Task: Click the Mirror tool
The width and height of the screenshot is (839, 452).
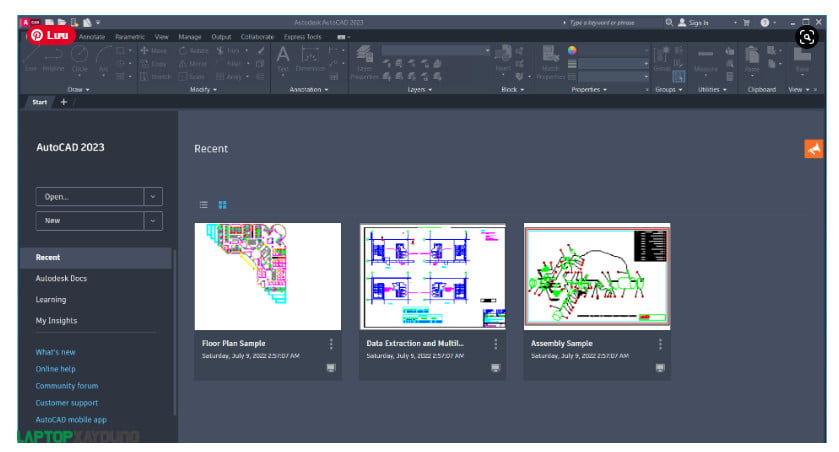Action: (x=193, y=64)
